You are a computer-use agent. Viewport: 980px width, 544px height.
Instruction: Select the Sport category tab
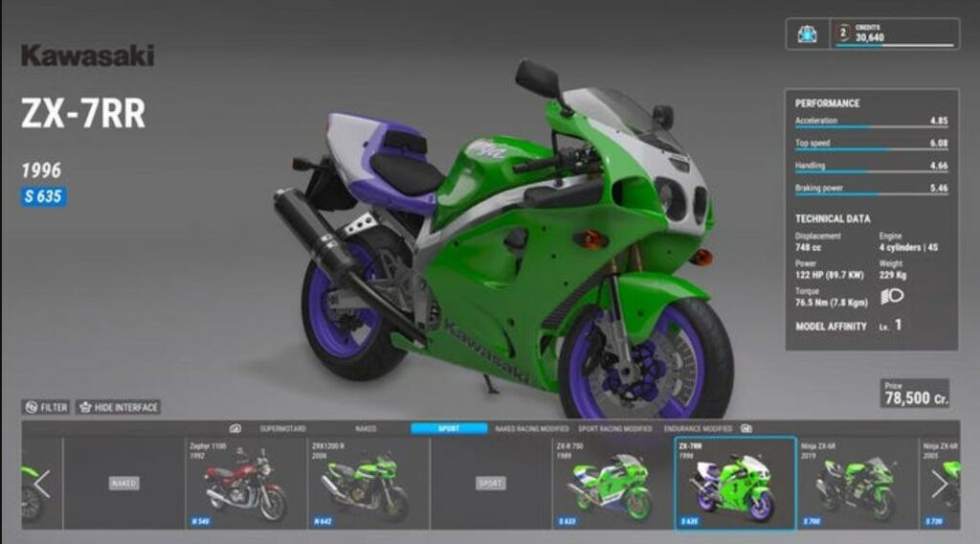449,429
